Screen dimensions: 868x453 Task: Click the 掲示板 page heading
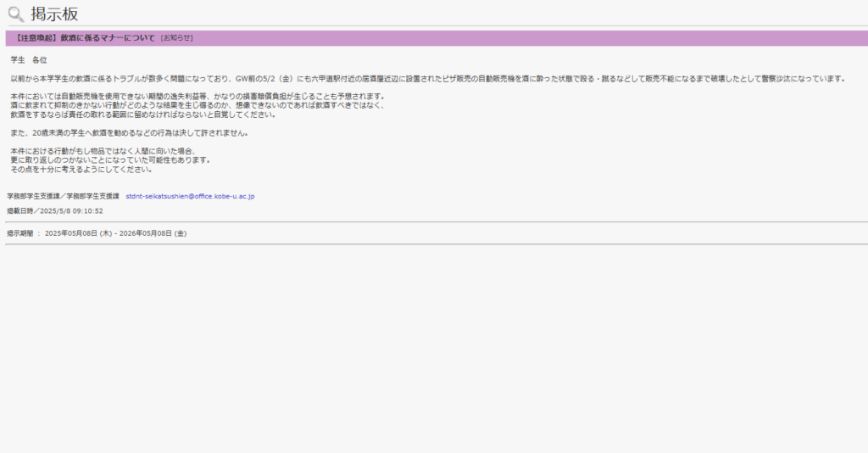pos(54,14)
